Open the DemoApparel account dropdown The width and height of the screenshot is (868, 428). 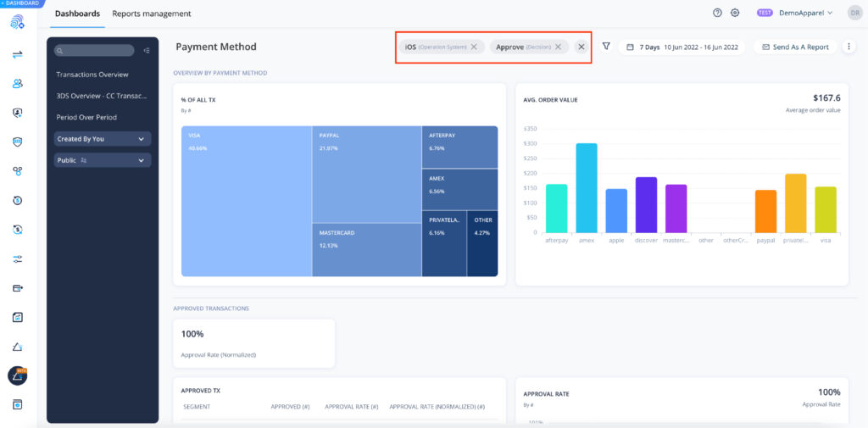(805, 14)
